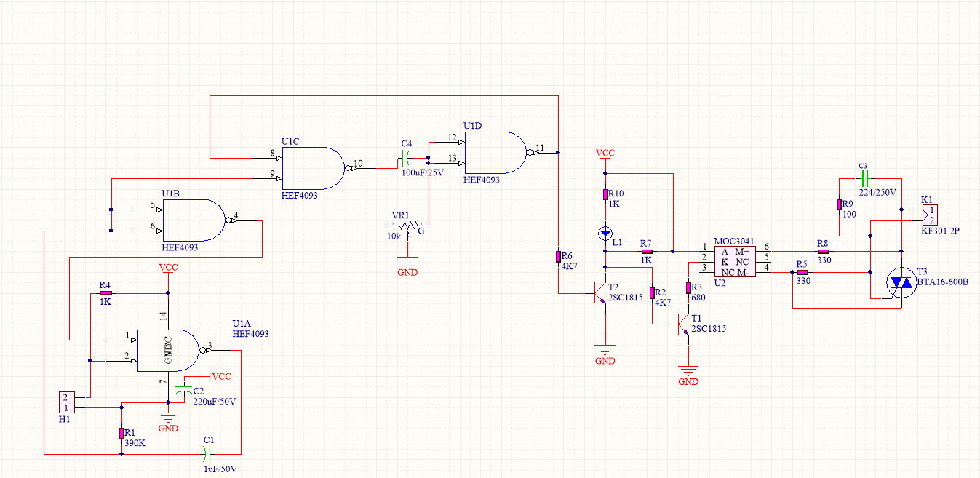
Task: Pick the U1A NAND gate body
Action: click(167, 351)
